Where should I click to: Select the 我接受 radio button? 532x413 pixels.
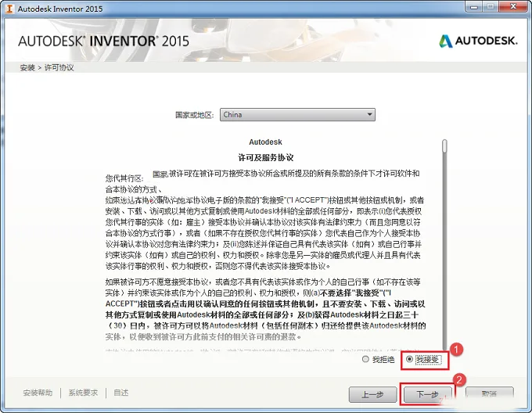(x=409, y=359)
